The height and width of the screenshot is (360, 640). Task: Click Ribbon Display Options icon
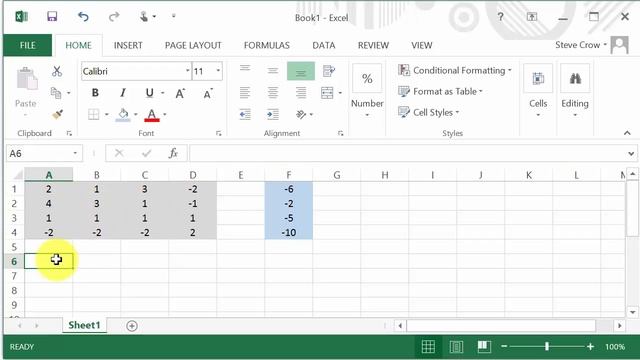531,17
